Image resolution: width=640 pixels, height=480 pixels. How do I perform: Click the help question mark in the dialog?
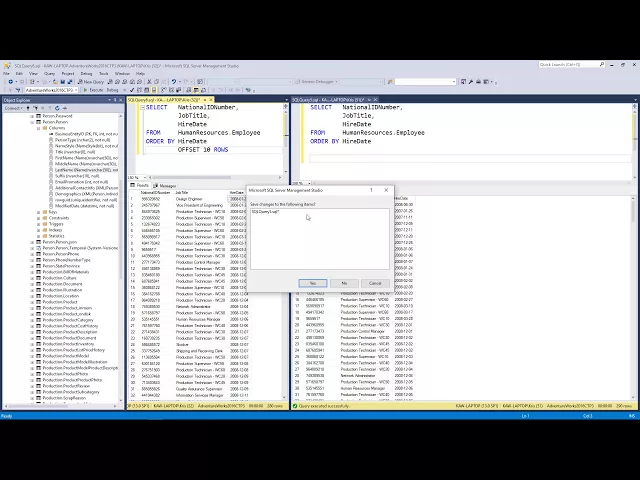[371, 190]
